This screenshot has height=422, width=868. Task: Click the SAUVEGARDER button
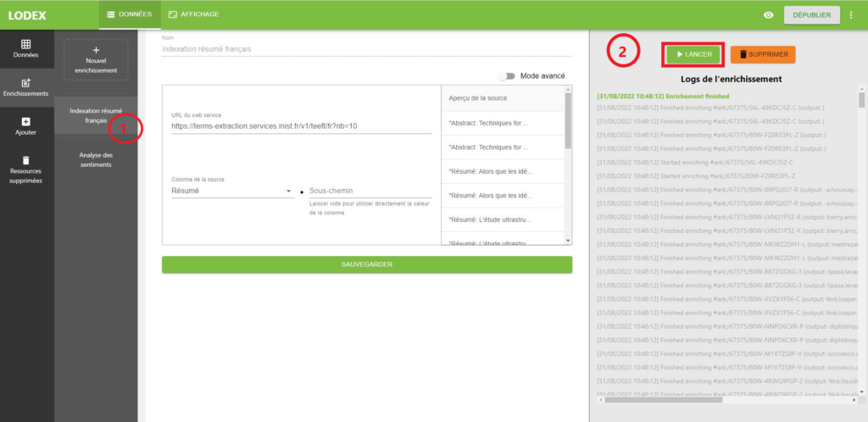367,264
